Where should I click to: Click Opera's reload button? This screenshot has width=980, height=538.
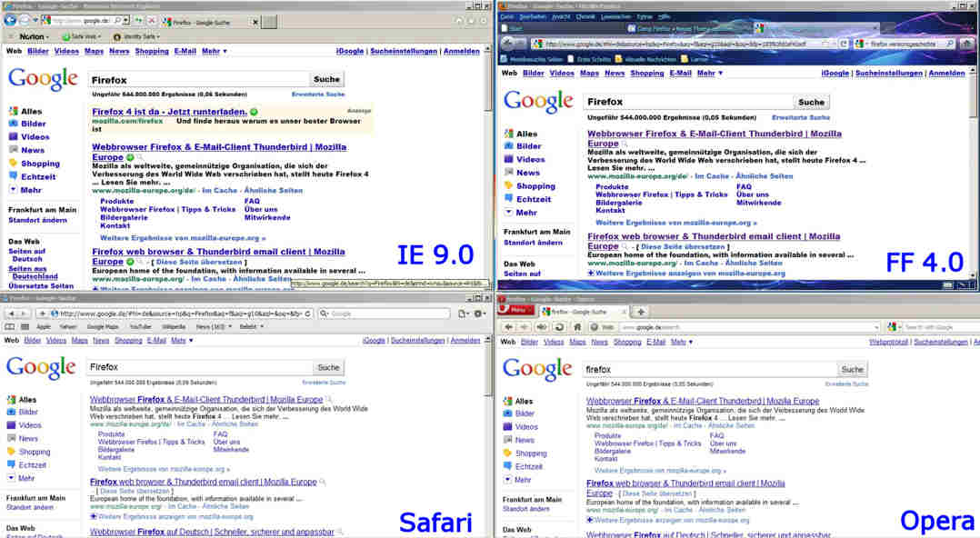pos(559,327)
